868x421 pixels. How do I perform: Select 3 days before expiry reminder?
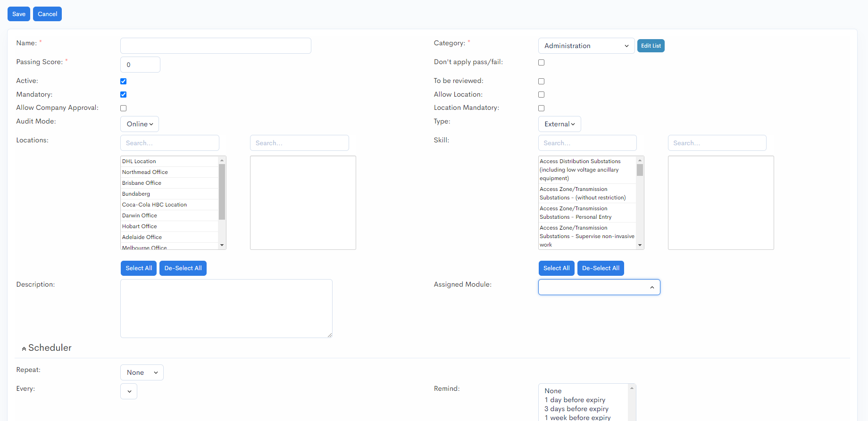click(584, 409)
